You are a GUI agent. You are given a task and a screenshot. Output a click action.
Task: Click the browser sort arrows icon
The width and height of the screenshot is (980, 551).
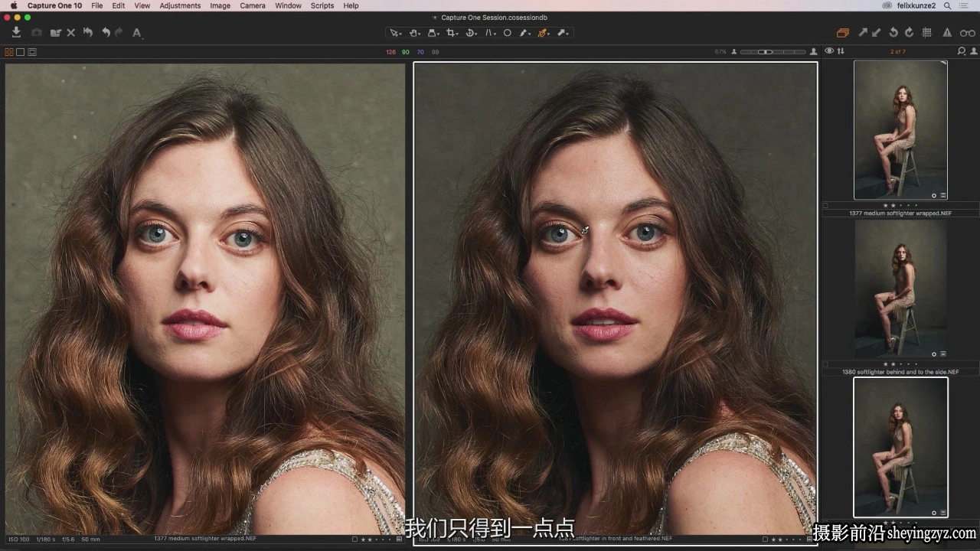[841, 51]
